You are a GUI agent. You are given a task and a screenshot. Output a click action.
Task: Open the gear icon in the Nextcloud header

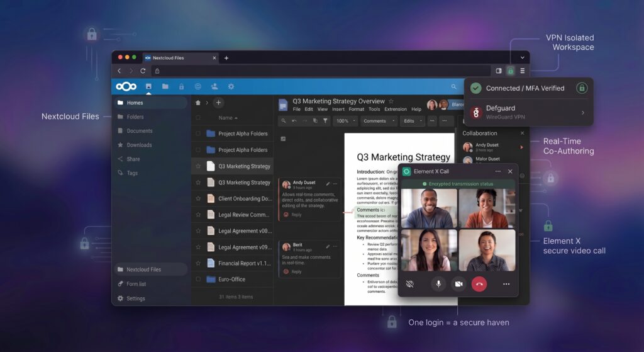point(231,86)
